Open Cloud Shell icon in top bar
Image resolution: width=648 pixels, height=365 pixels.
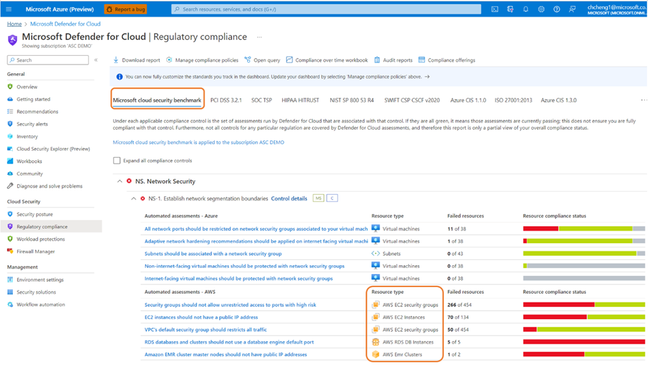click(x=495, y=9)
